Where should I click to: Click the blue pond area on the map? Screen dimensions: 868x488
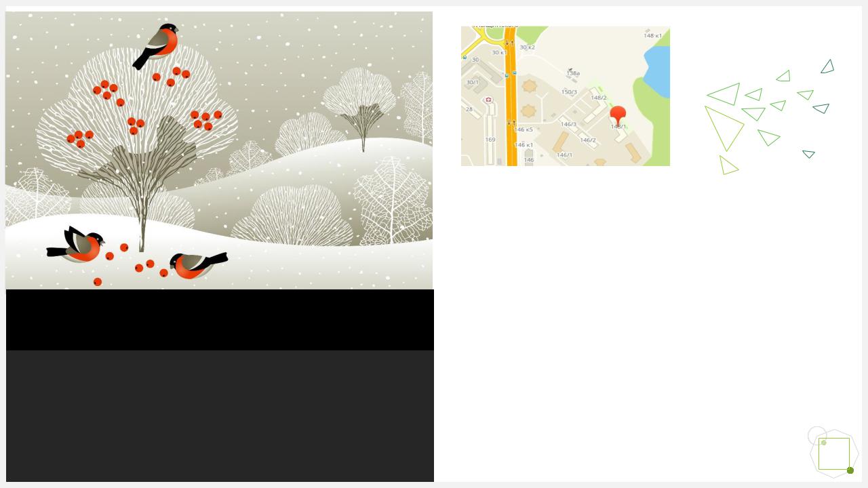click(x=656, y=73)
